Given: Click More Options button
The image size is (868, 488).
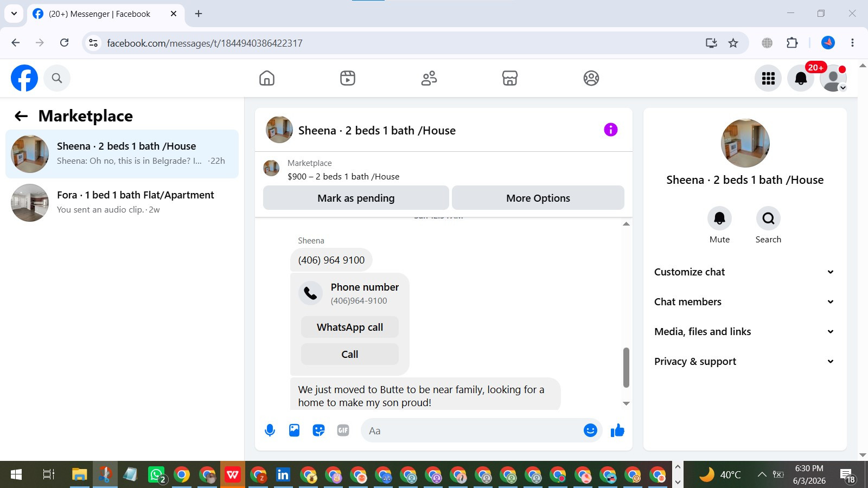Looking at the screenshot, I should 538,198.
